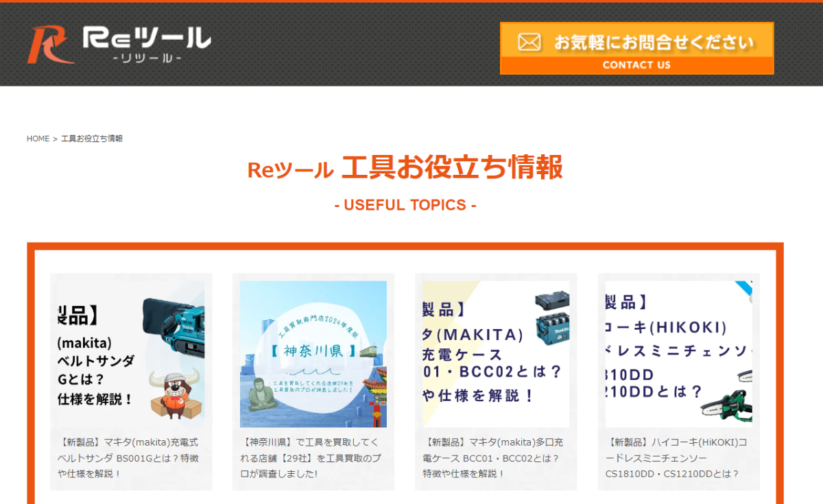Click the Reツール 工具お役立ち情報 page heading
This screenshot has height=504, width=823.
click(405, 168)
